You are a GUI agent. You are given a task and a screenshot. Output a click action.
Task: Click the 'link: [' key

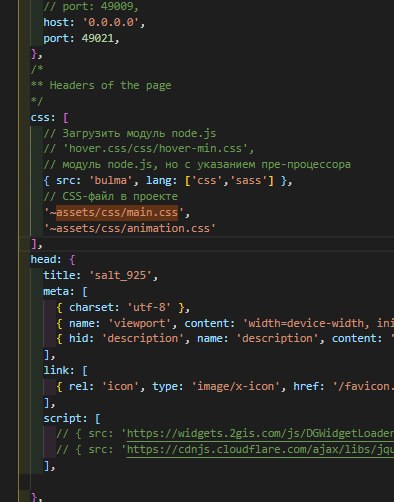click(x=65, y=370)
